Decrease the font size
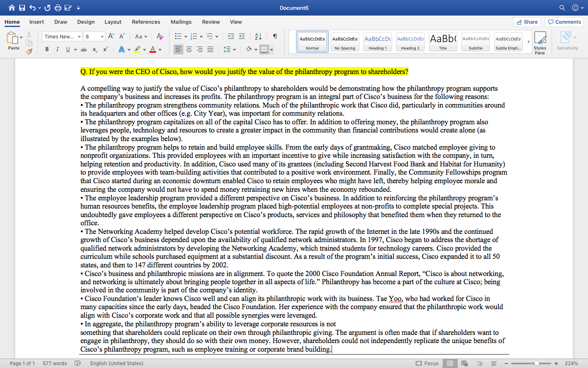This screenshot has width=588, height=368. pyautogui.click(x=122, y=36)
